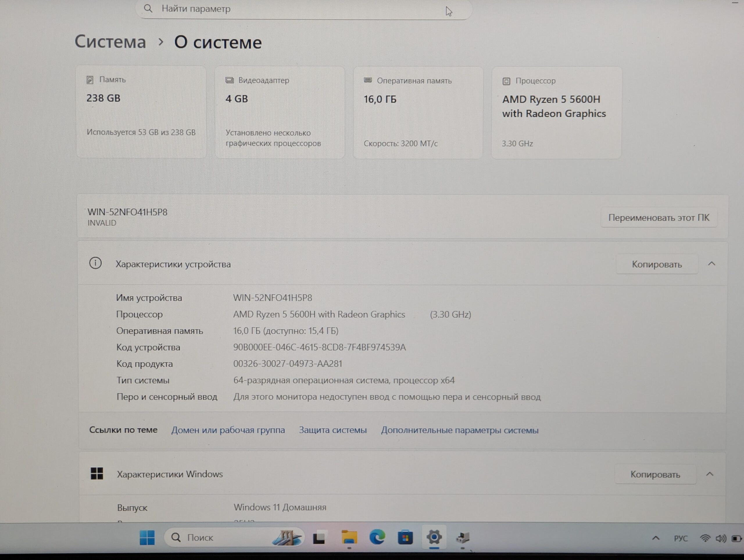The width and height of the screenshot is (744, 560).
Task: Launch Microsoft Edge from the taskbar
Action: tap(377, 537)
